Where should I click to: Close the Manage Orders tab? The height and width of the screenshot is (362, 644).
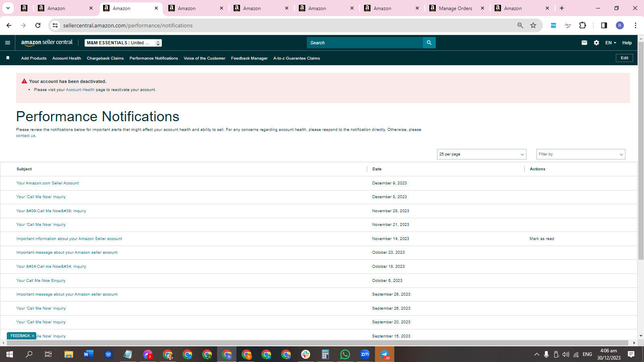tap(482, 8)
